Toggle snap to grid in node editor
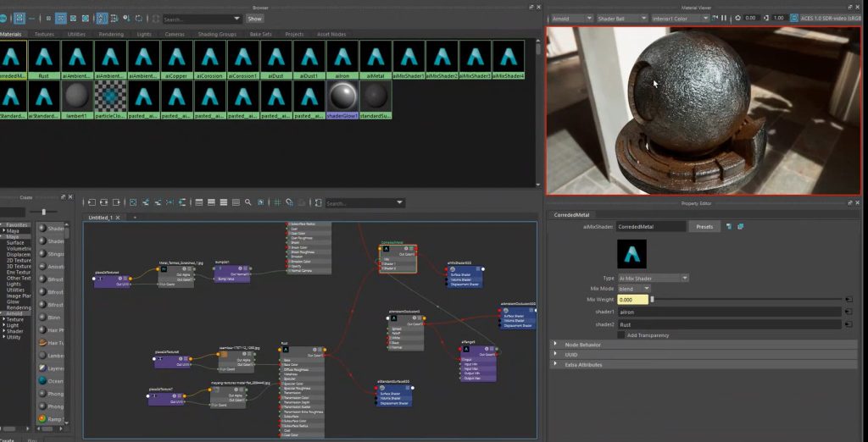The image size is (868, 442). (x=289, y=202)
